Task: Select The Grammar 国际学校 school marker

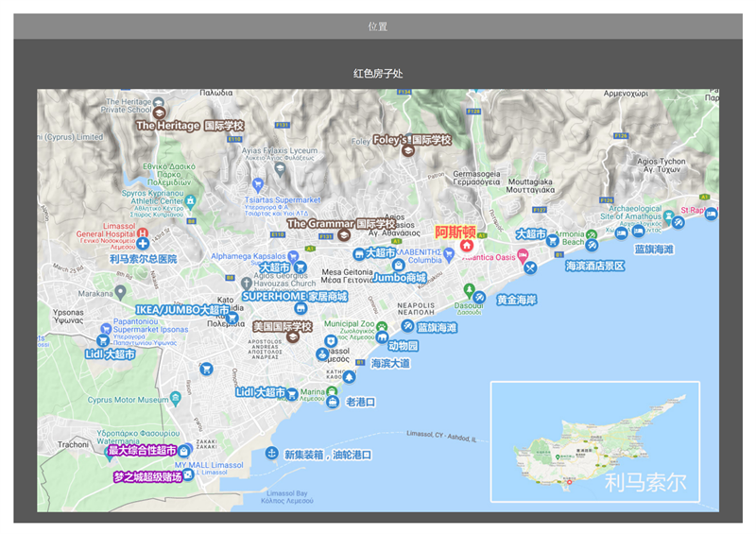Action: 344,235
